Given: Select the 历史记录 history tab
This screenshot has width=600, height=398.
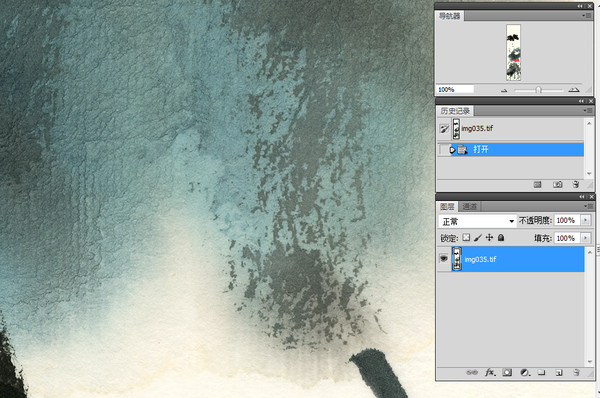Looking at the screenshot, I should pos(455,111).
